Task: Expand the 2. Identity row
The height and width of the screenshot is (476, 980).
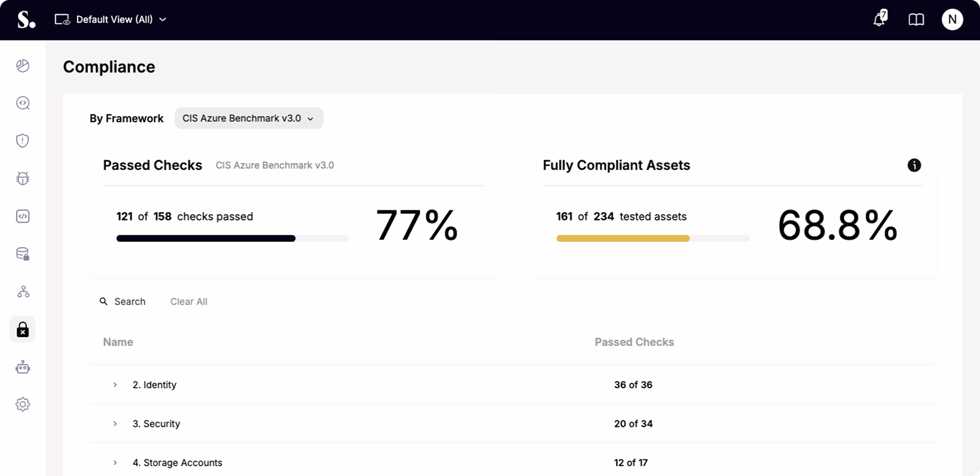Action: coord(115,385)
